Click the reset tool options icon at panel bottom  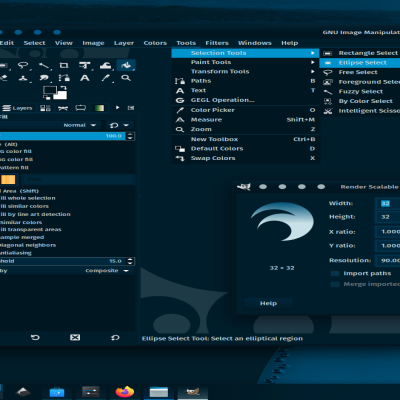(x=115, y=338)
